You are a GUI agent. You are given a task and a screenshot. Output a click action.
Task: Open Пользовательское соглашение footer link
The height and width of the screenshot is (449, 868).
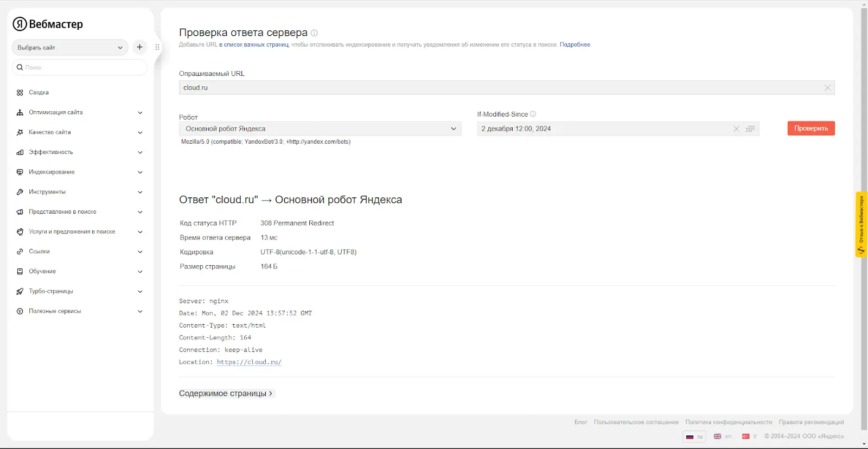[636, 422]
